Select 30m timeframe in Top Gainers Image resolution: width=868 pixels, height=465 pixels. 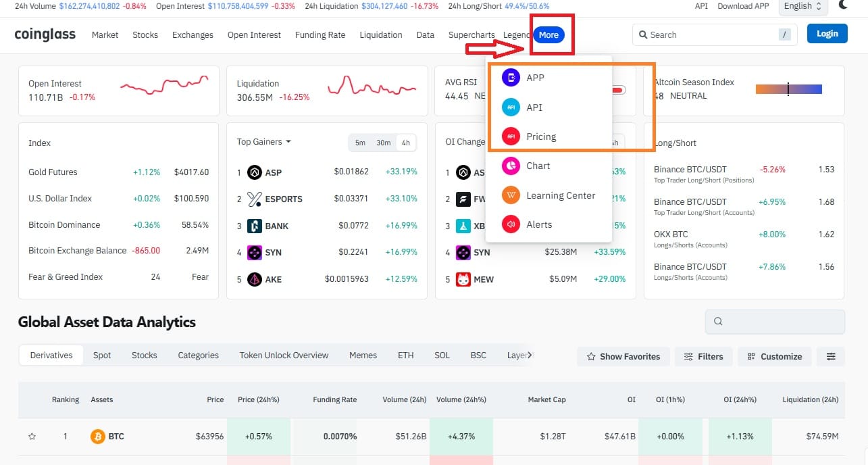[384, 143]
